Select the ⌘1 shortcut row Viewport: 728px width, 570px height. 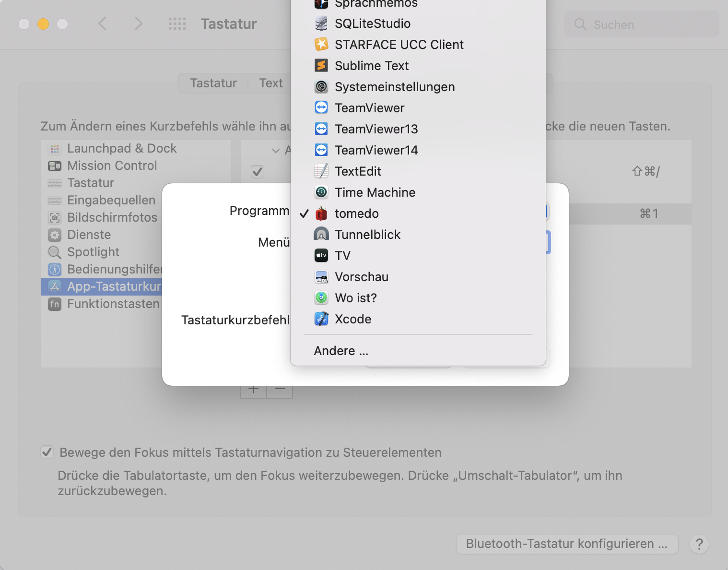coord(630,214)
